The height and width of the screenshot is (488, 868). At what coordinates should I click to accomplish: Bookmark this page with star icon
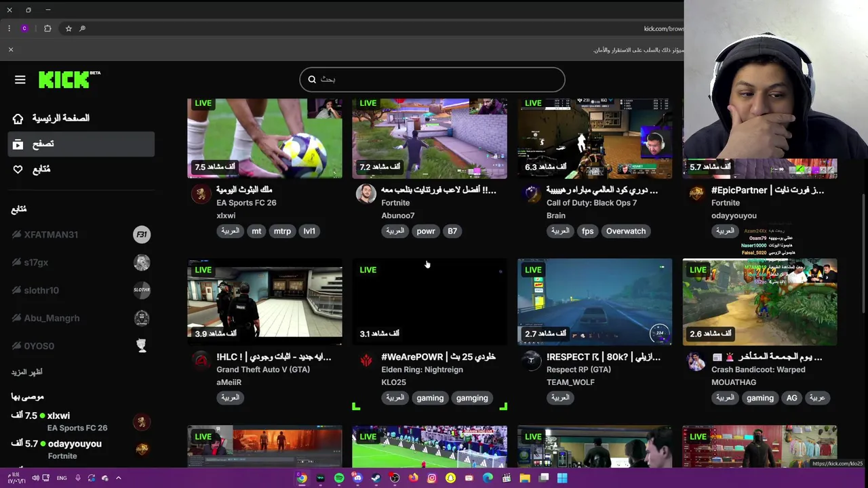(x=68, y=28)
